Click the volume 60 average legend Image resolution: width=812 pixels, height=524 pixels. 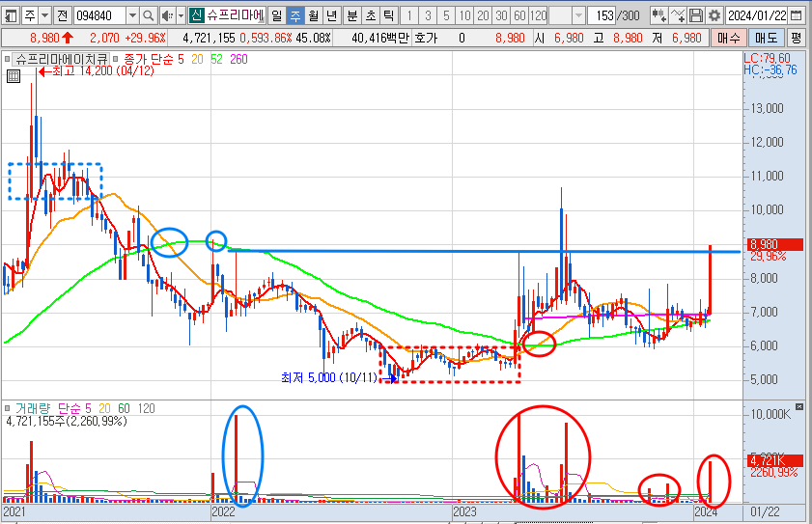[124, 408]
